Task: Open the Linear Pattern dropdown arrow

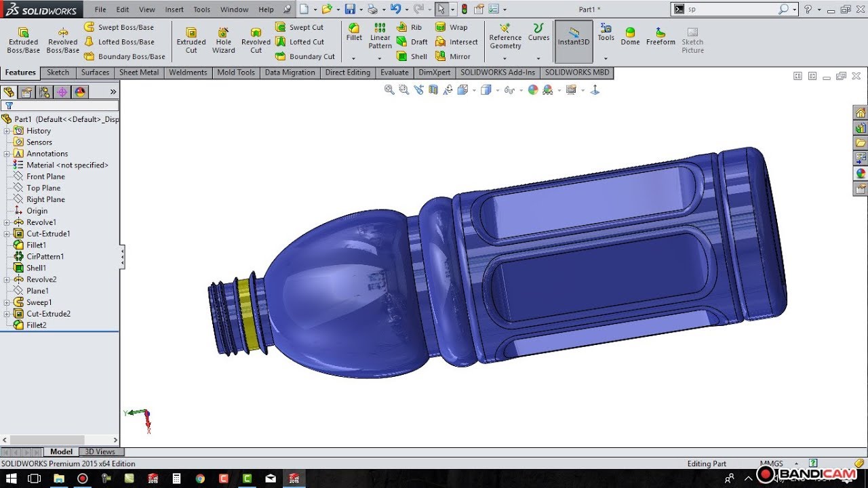Action: click(x=380, y=58)
